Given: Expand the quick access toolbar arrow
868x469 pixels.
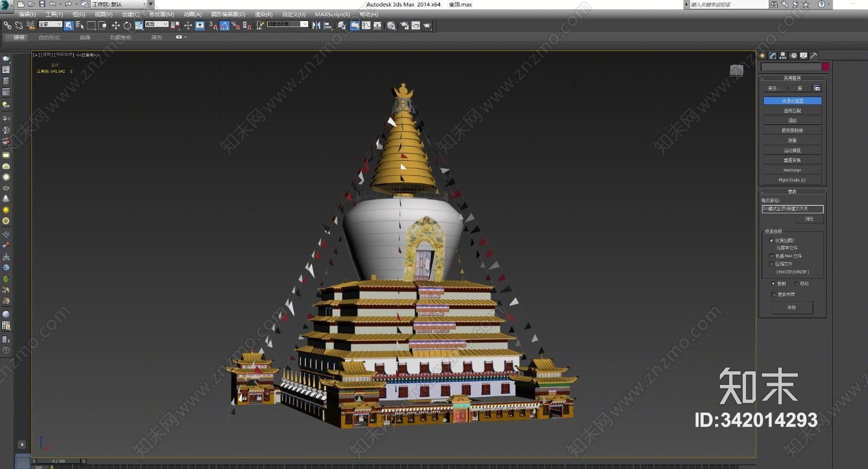Looking at the screenshot, I should pyautogui.click(x=151, y=4).
